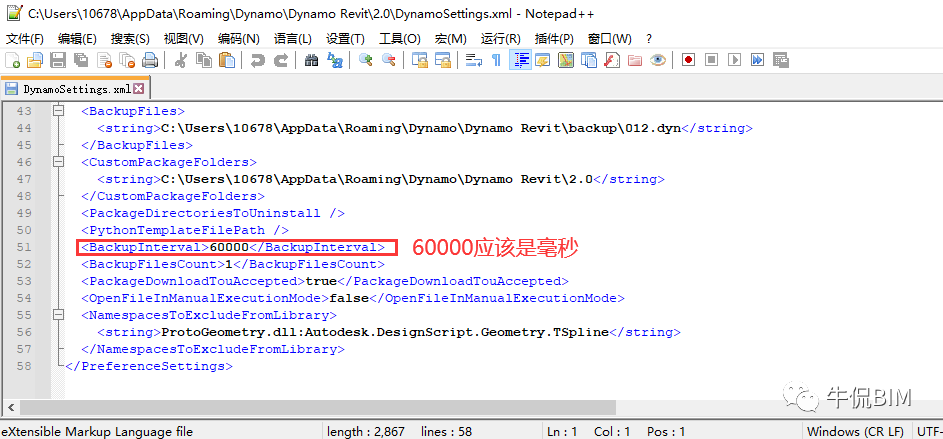Open the Document List toolbar icon
Screen dimensions: 943x439
click(589, 60)
